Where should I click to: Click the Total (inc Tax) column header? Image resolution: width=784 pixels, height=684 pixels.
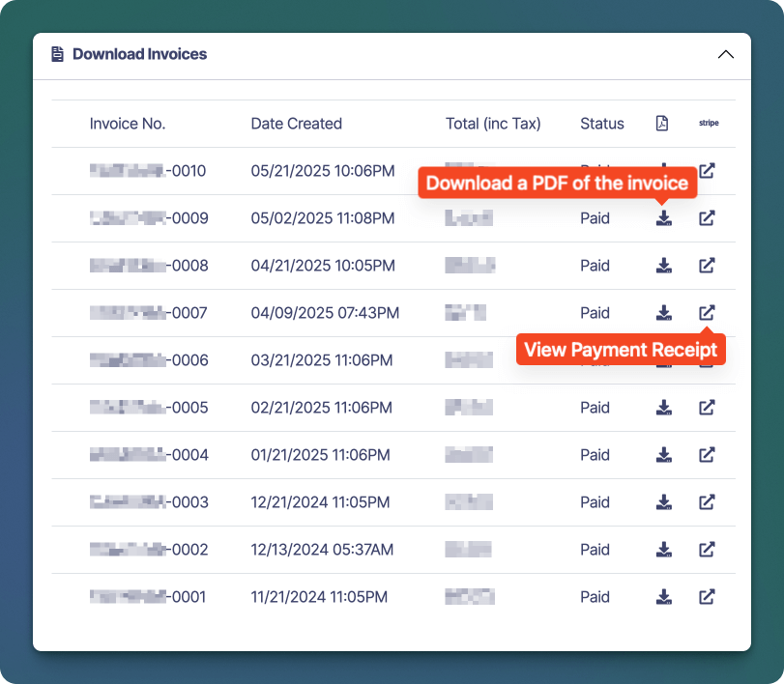coord(493,124)
